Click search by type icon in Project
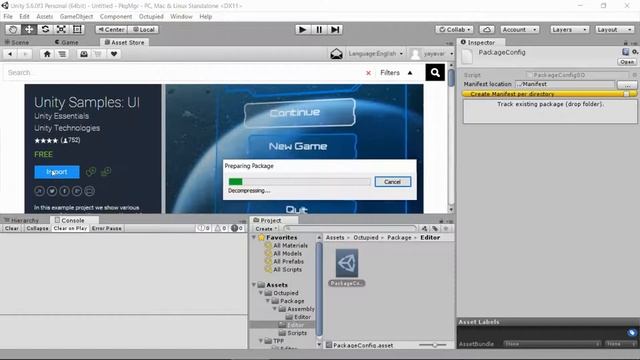This screenshot has height=360, width=640. pyautogui.click(x=424, y=229)
